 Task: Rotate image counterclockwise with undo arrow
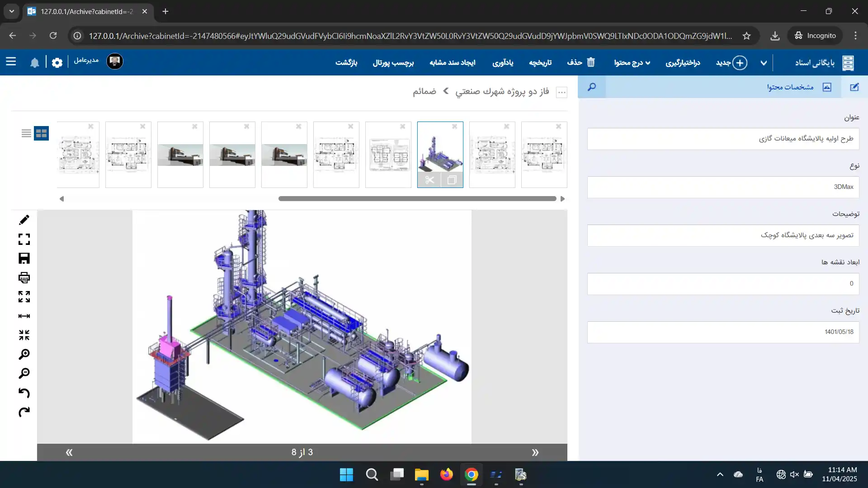tap(24, 393)
